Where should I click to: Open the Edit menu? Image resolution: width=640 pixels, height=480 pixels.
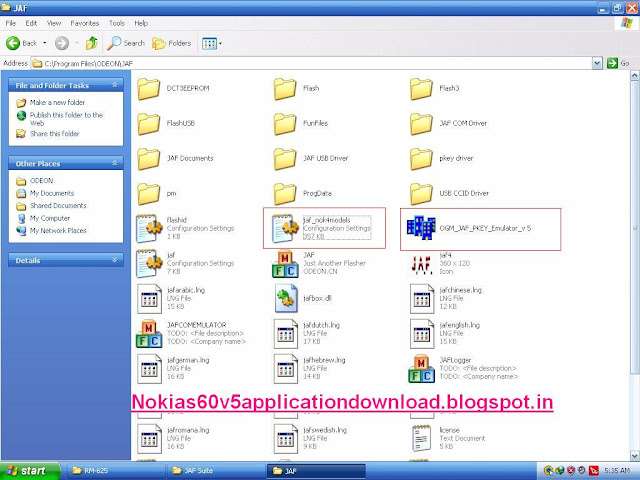(x=31, y=23)
